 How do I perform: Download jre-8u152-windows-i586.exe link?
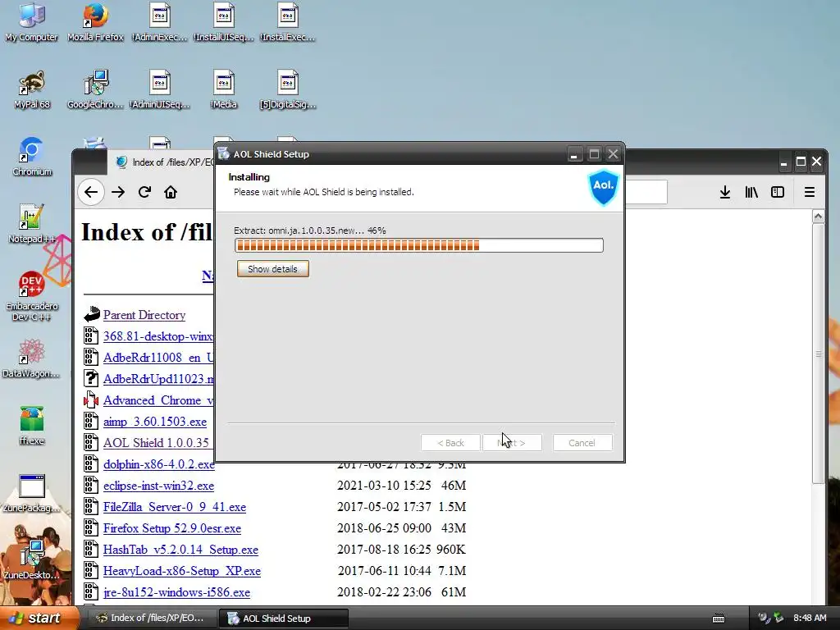[x=177, y=592]
